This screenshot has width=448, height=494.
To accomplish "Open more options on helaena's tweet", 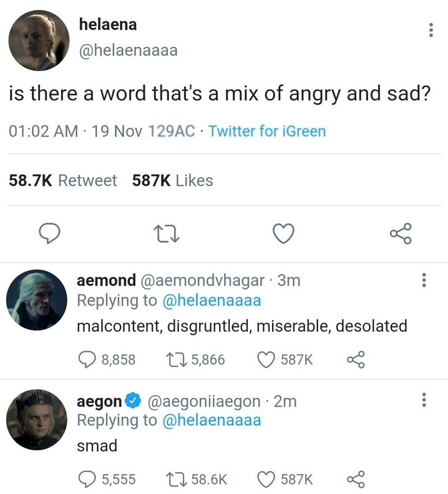I will pos(430,30).
